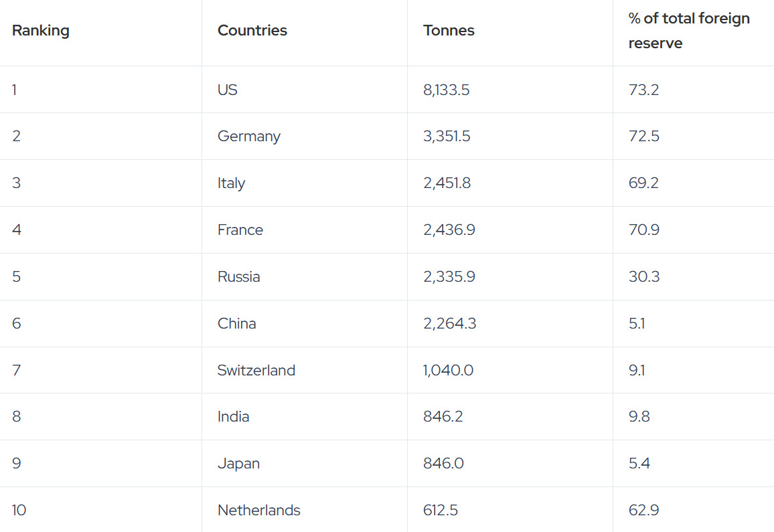Click the India table cell

(x=234, y=417)
